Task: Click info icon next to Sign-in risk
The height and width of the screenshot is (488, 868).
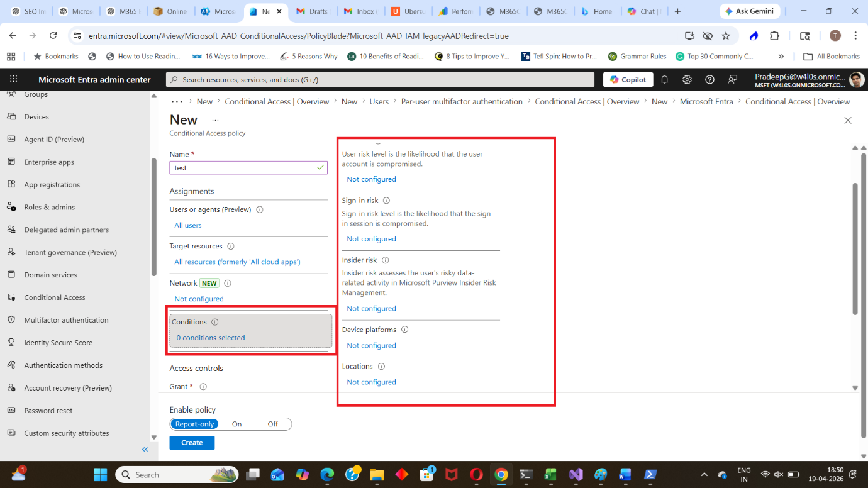Action: [386, 201]
